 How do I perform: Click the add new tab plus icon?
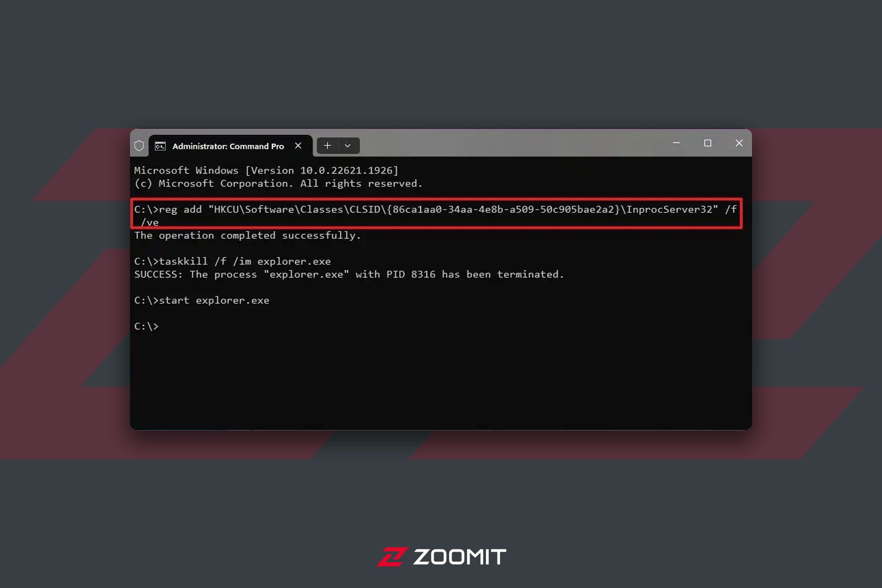pos(327,146)
